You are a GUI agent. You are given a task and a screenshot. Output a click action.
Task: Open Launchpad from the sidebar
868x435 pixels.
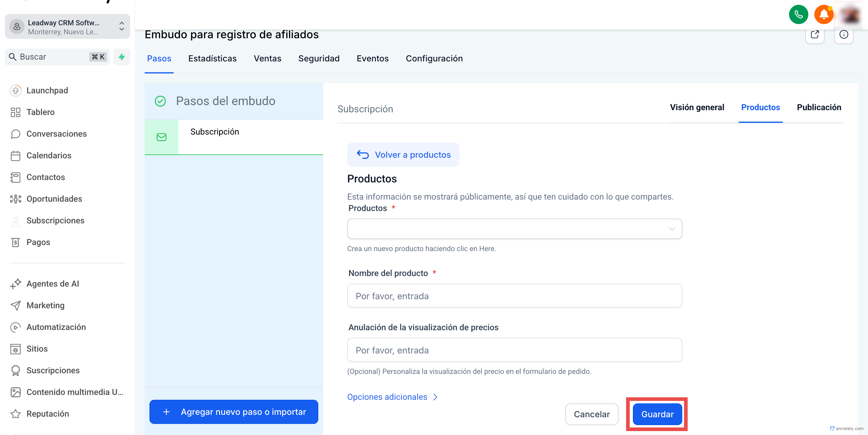(x=47, y=90)
